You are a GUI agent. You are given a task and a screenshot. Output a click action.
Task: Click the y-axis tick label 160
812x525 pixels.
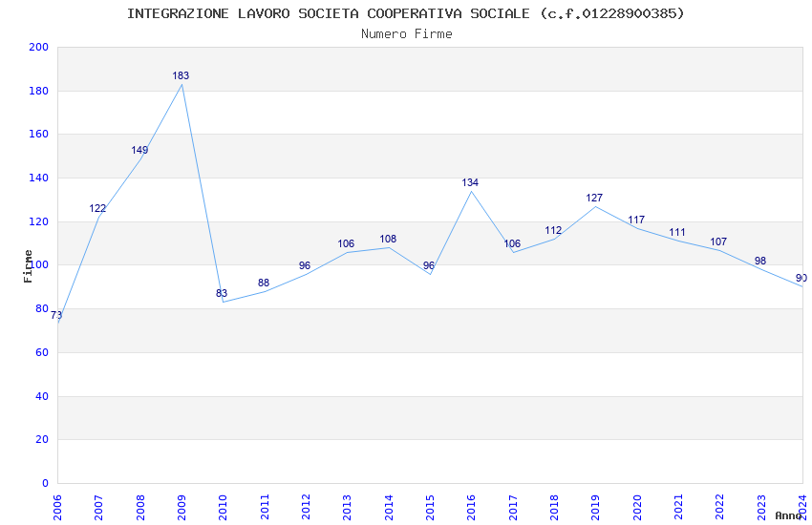pos(39,134)
